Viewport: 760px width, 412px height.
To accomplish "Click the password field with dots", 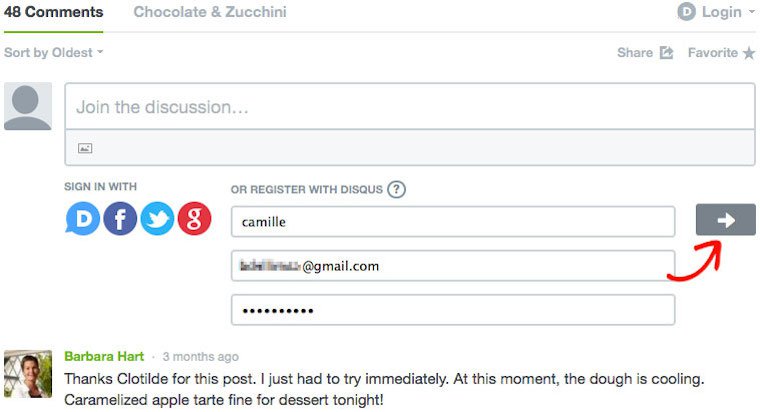I will pyautogui.click(x=453, y=310).
